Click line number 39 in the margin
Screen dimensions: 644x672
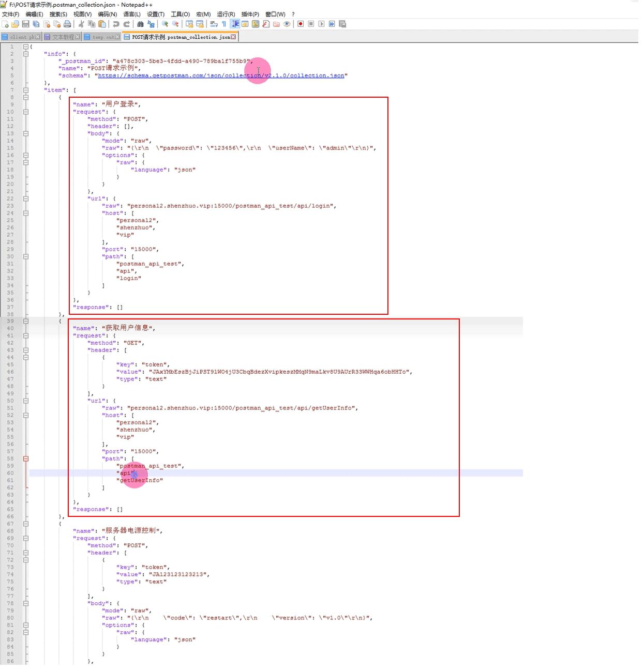(10, 321)
